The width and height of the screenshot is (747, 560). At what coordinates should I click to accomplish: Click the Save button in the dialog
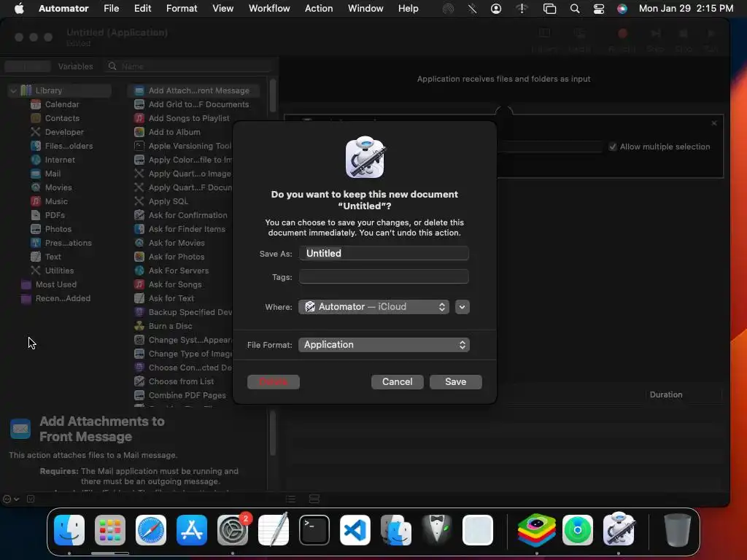(455, 381)
